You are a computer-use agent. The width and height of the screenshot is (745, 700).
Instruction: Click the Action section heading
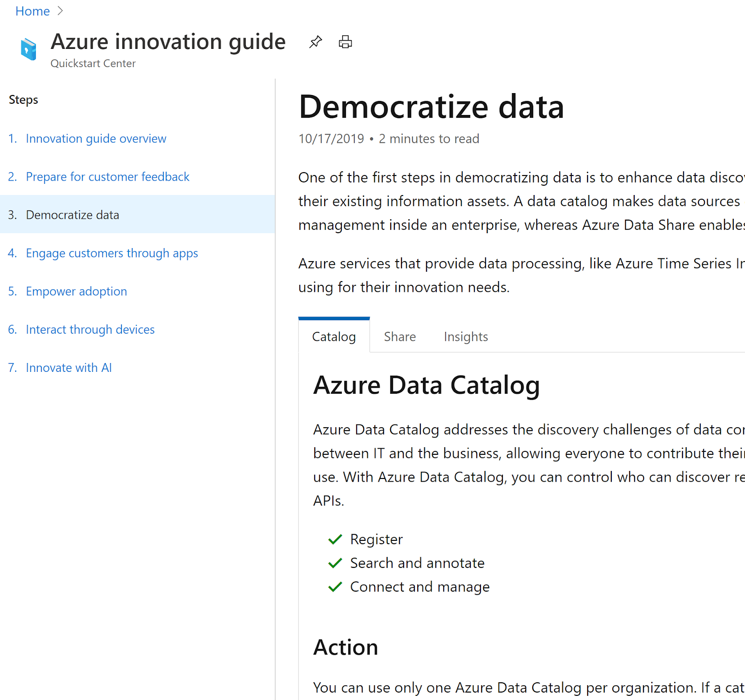(x=345, y=647)
